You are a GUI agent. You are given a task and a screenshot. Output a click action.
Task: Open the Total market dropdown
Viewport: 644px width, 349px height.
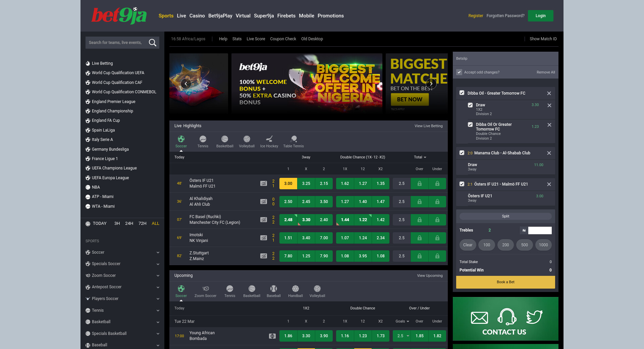(x=420, y=157)
